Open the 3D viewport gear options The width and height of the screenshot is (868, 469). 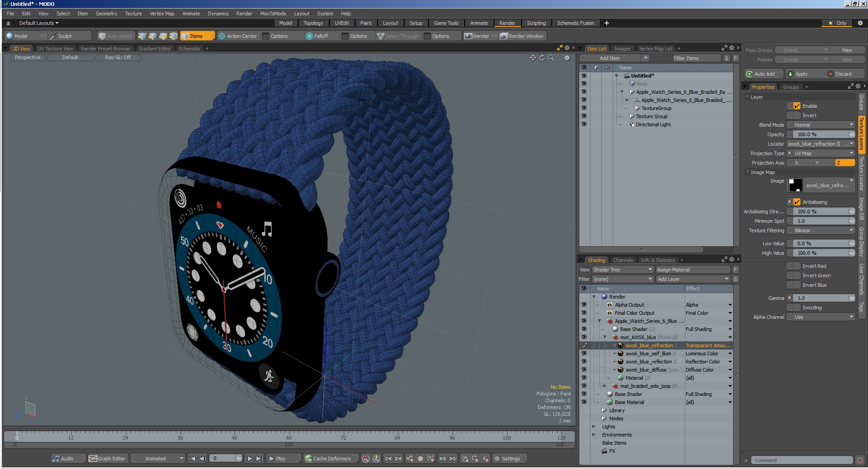click(x=567, y=58)
